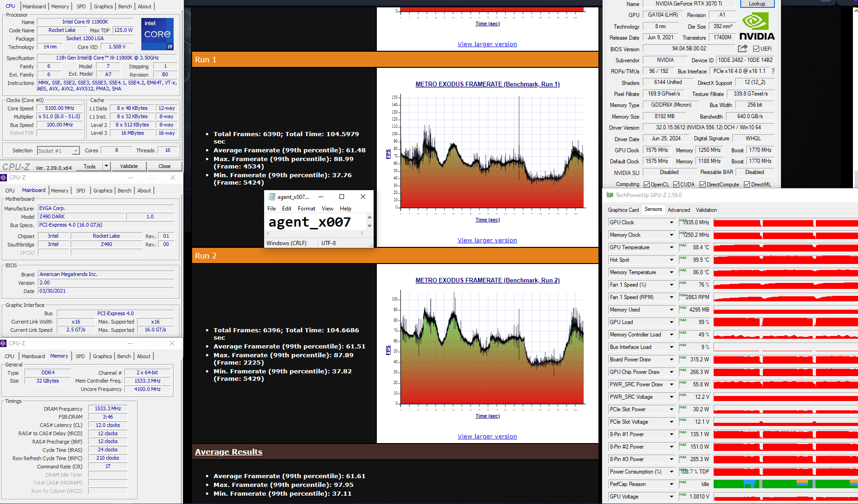The image size is (858, 504).
Task: Open View larger version link under Run 1
Action: (x=487, y=240)
